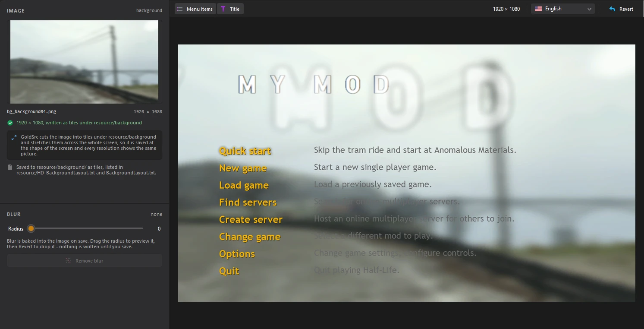
Task: Select the Change game menu entry
Action: pyautogui.click(x=250, y=237)
